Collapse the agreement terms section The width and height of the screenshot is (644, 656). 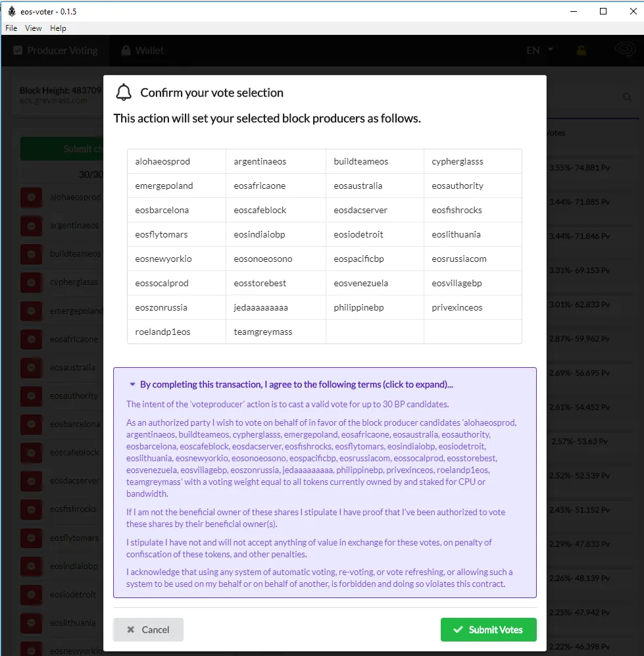[291, 384]
